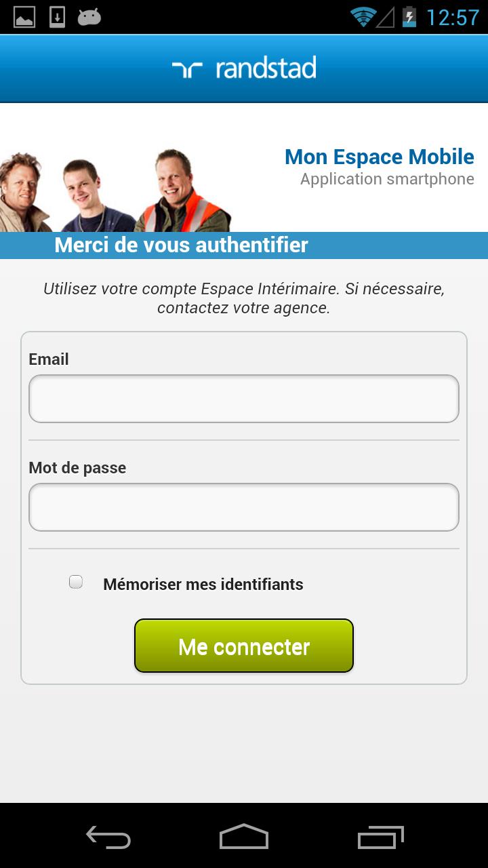488x868 pixels.
Task: Tap the Mot de passe input field
Action: (x=243, y=507)
